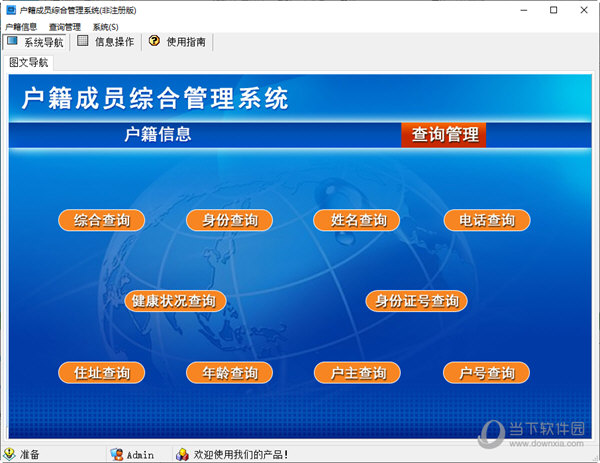Open 身份证号查询
Image resolution: width=600 pixels, height=463 pixels.
[x=417, y=301]
